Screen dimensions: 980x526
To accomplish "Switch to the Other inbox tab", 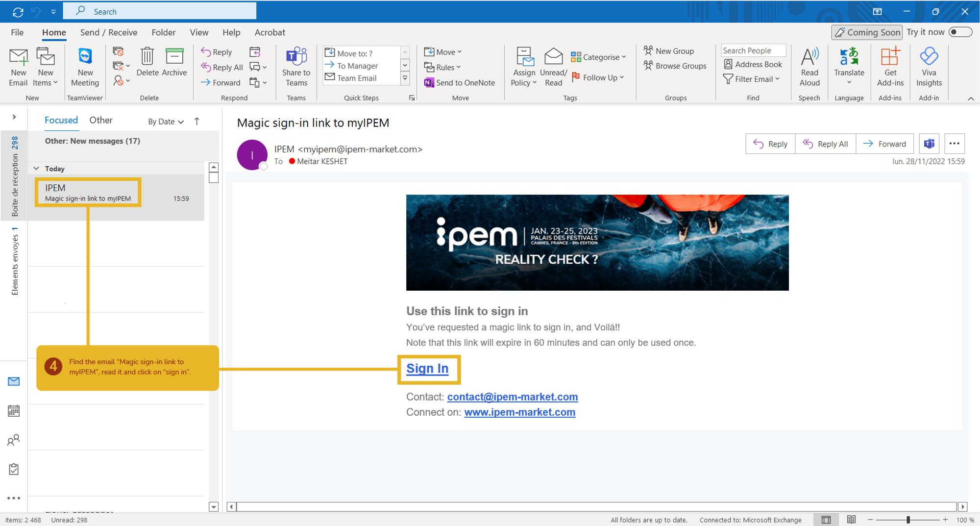I will point(100,120).
